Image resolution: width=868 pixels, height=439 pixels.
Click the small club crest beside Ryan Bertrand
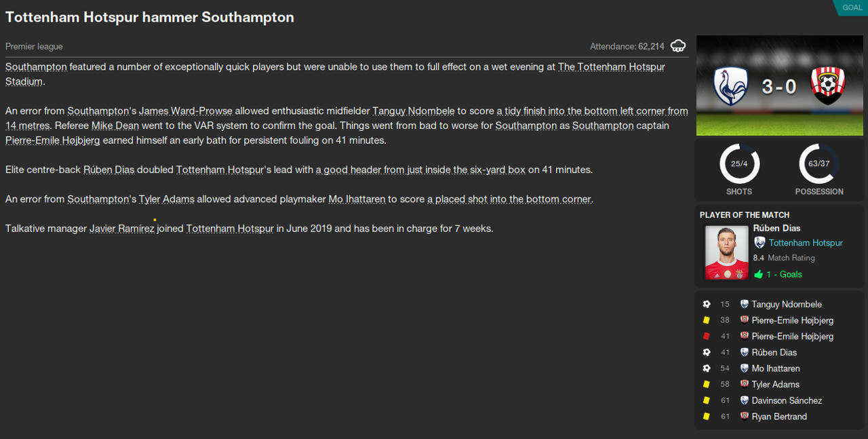pos(744,417)
